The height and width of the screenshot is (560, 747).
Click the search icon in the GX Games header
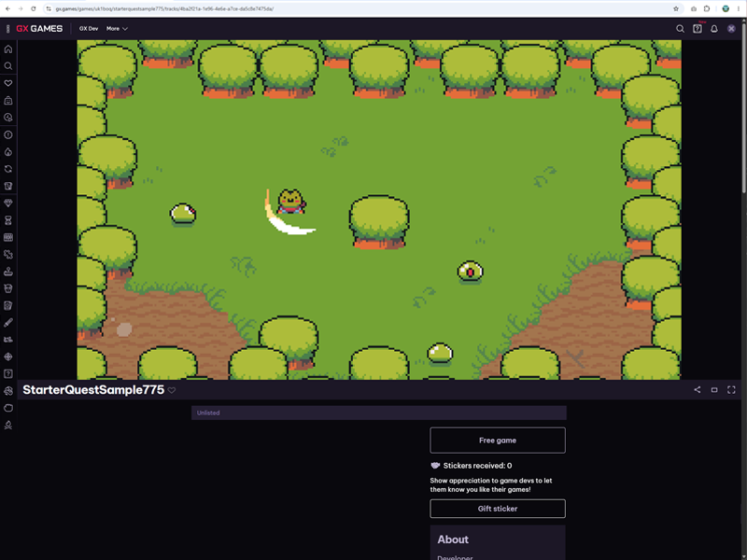[x=681, y=29]
